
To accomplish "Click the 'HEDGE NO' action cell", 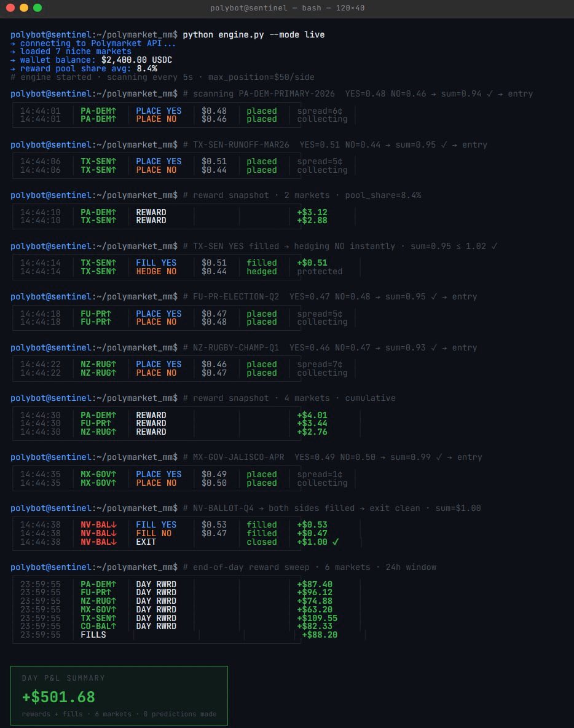I will tap(156, 272).
